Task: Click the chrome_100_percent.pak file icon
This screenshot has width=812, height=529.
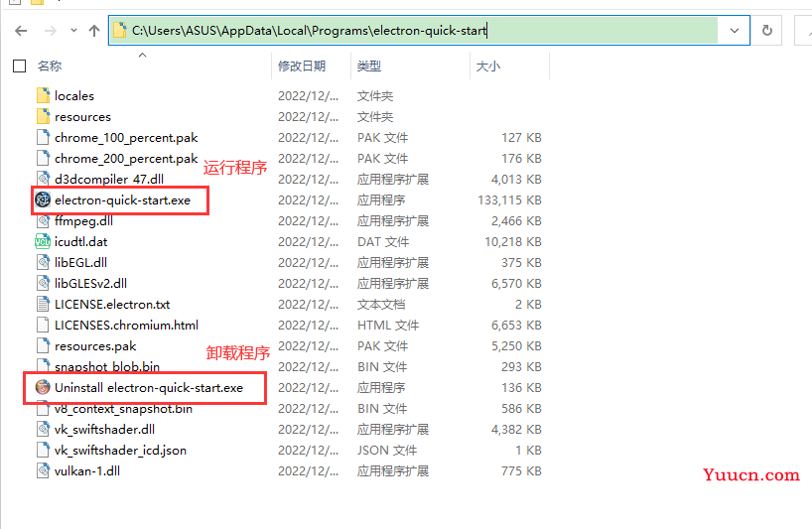Action: 44,137
